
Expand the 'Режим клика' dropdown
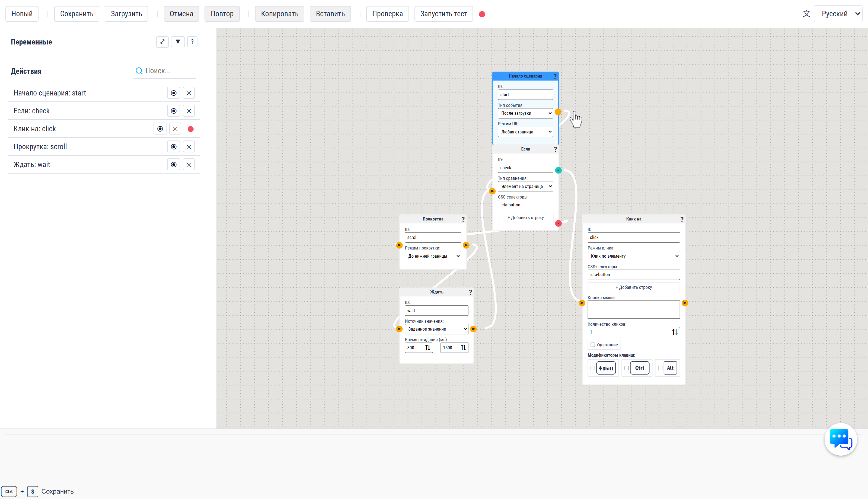(x=634, y=256)
